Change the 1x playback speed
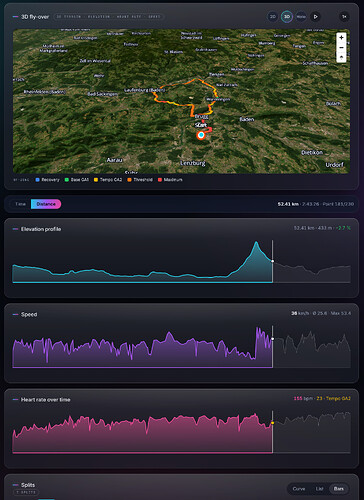 344,17
